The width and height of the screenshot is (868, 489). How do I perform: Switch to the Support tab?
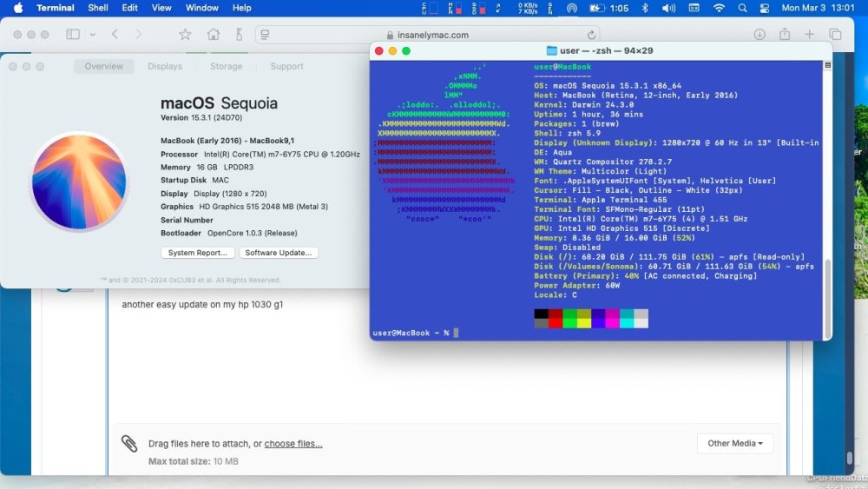[286, 66]
